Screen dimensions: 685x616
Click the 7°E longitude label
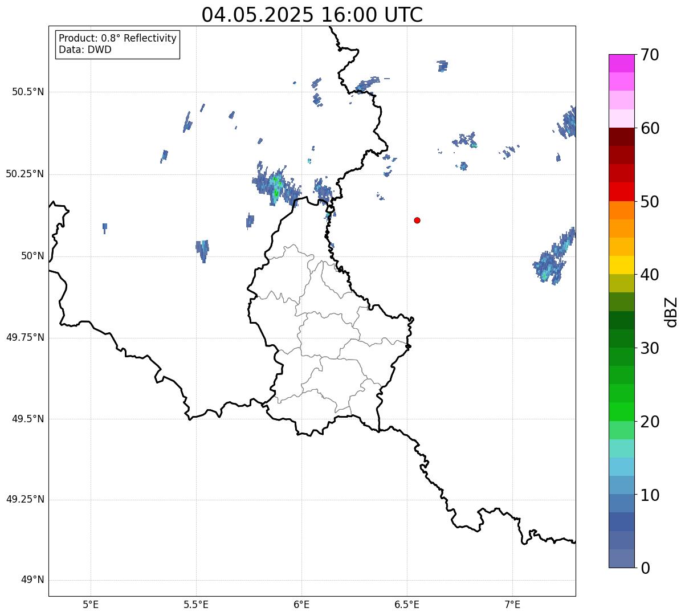[512, 604]
